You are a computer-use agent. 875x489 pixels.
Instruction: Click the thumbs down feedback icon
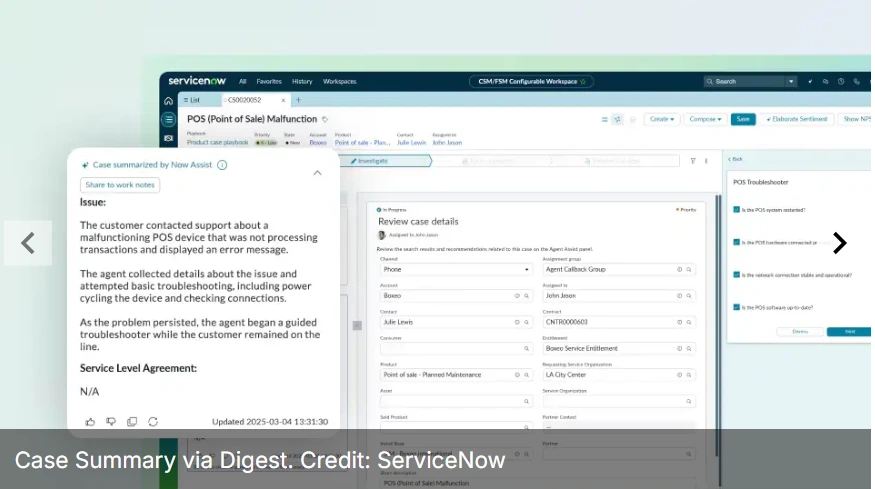pos(111,421)
